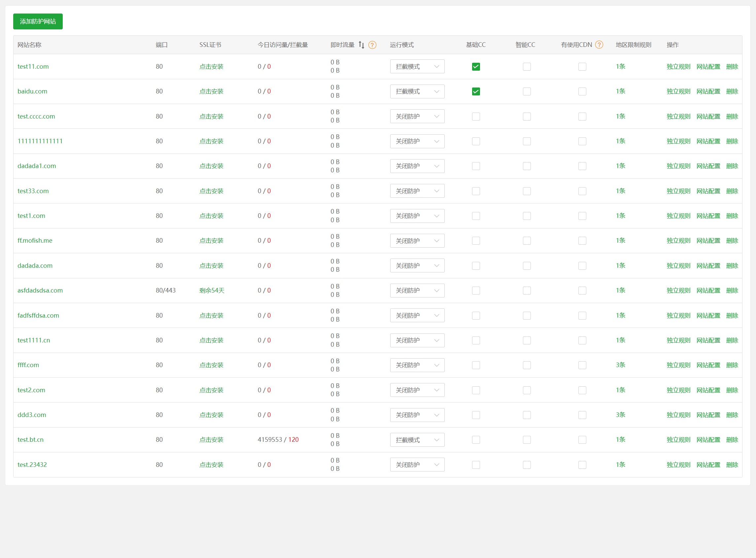Delete the test.23432 site entry
756x558 pixels.
[732, 465]
